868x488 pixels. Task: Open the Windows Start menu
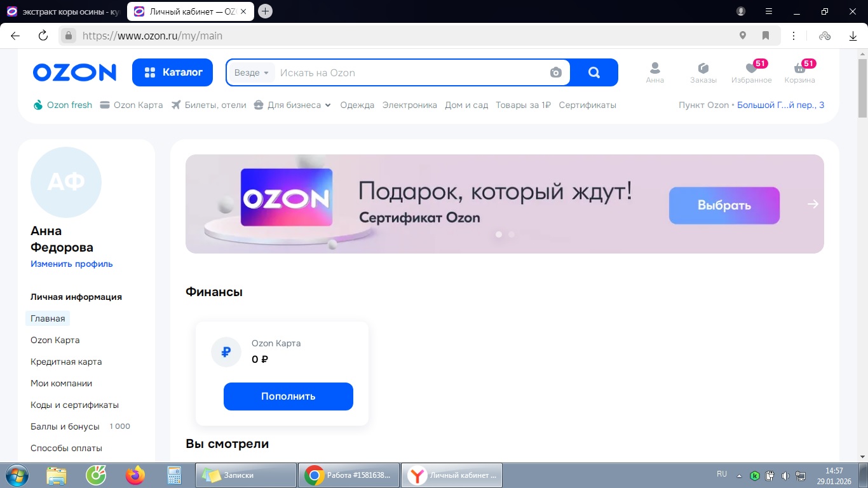pos(16,475)
